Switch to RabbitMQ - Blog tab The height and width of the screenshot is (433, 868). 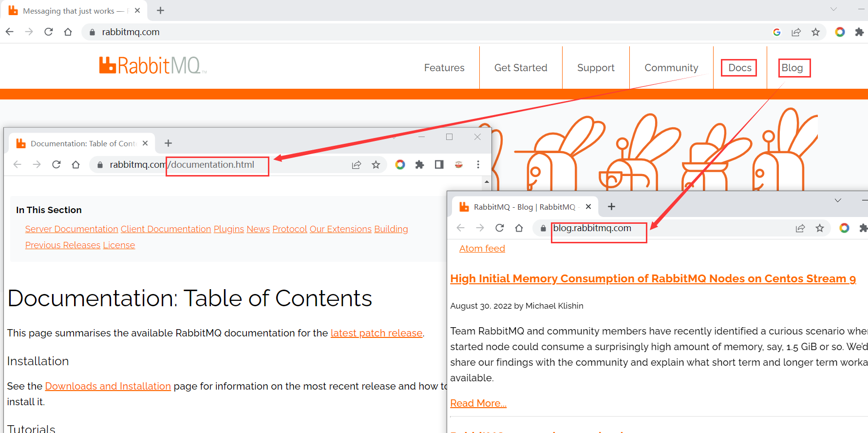pos(524,207)
